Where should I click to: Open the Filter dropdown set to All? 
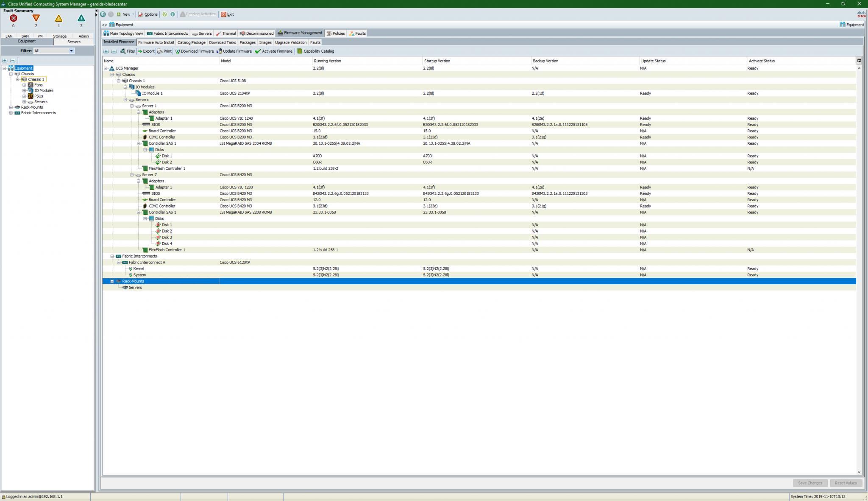tap(53, 51)
